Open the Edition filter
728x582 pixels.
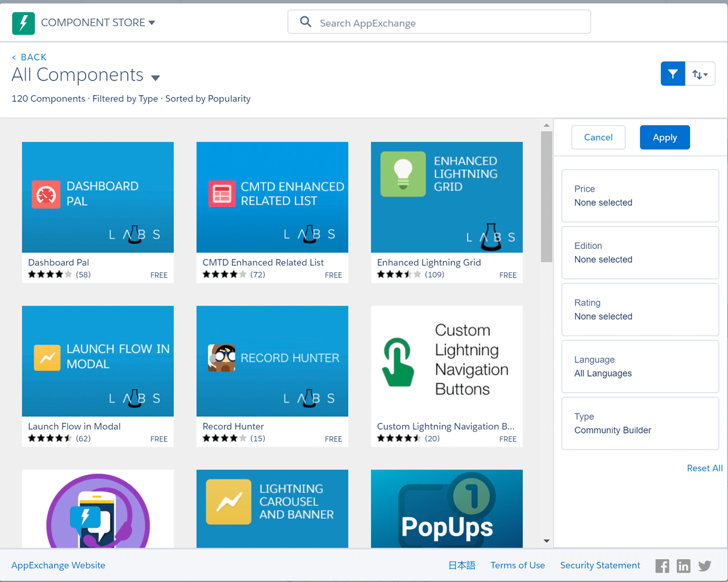[640, 253]
